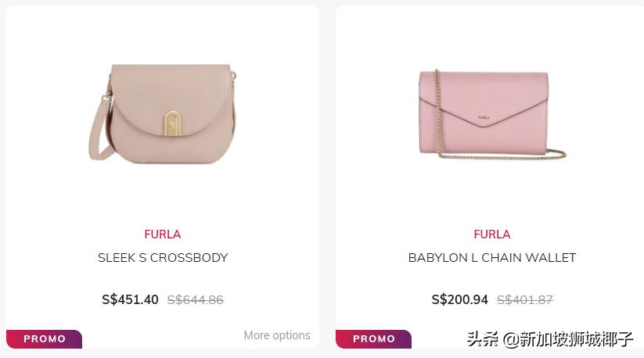Click the S$200.94 sale price
The height and width of the screenshot is (358, 644).
[459, 299]
